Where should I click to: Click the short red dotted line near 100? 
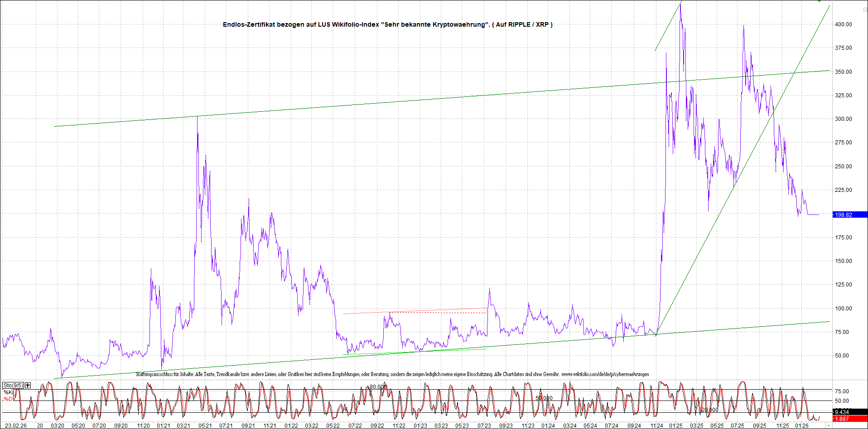pyautogui.click(x=461, y=313)
